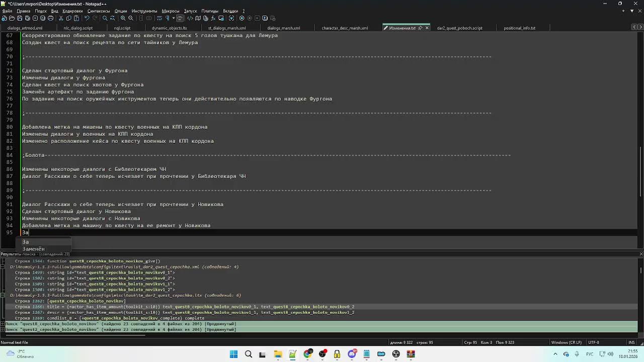
Task: Open File Explorer from taskbar
Action: tap(278, 354)
